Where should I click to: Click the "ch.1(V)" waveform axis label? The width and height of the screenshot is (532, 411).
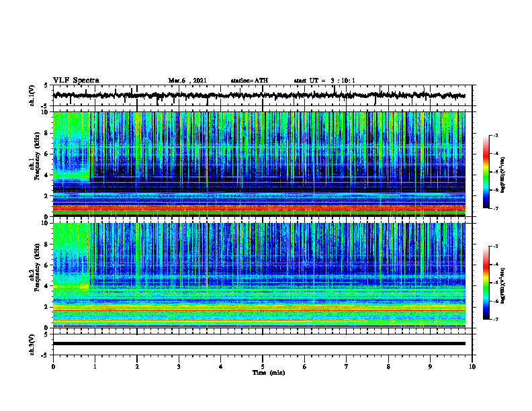[x=32, y=95]
